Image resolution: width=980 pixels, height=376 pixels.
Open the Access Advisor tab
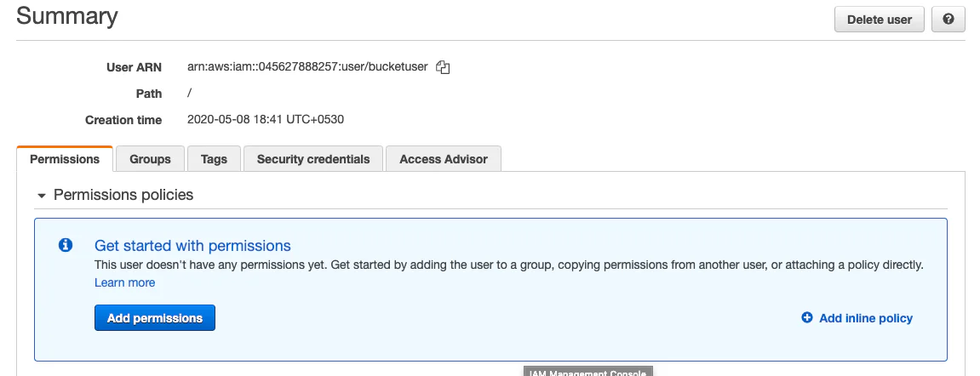[444, 158]
